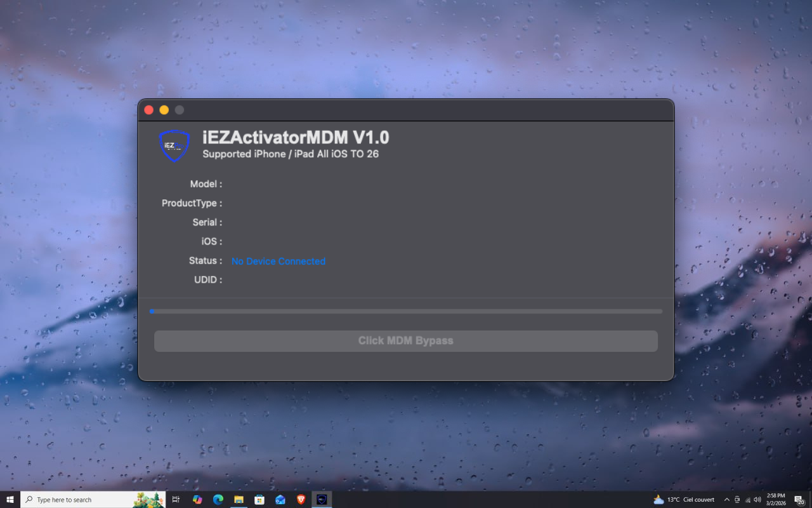This screenshot has width=812, height=508.
Task: Click the No Device Connected status link
Action: (x=278, y=261)
